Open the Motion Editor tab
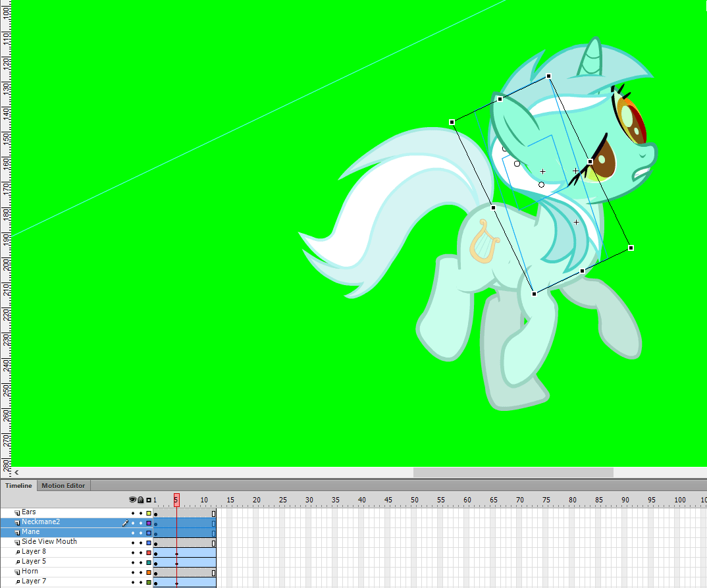Screen dimensions: 707x588 tap(63, 486)
